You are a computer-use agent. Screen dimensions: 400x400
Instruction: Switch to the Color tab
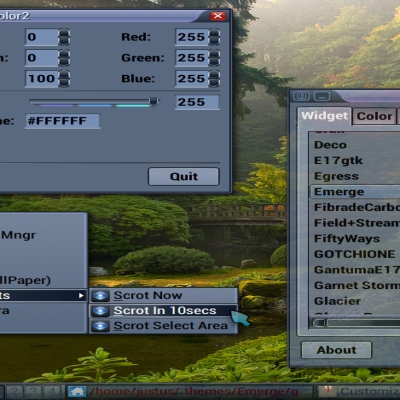coord(374,116)
